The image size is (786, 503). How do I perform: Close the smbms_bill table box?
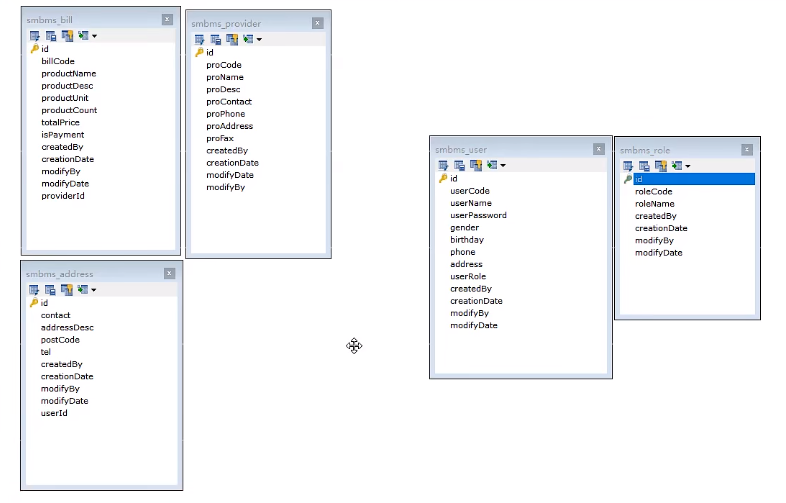167,20
